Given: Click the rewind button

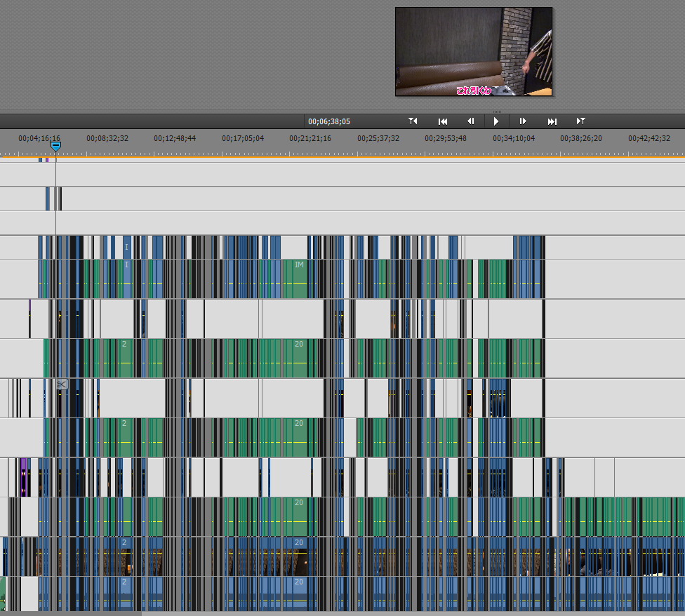Looking at the screenshot, I should click(x=443, y=121).
